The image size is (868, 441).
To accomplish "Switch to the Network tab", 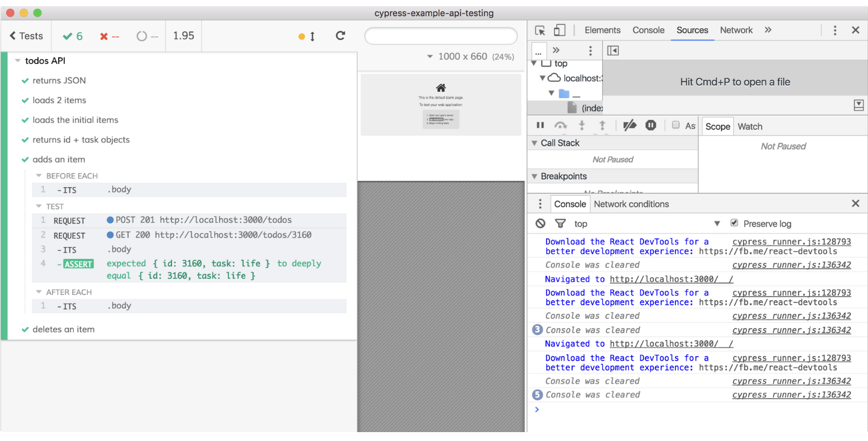I will (x=736, y=31).
